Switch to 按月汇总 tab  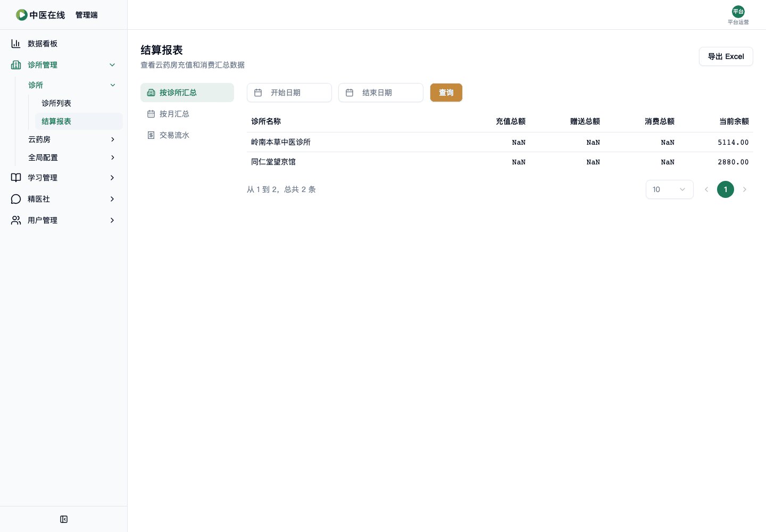[x=187, y=114]
